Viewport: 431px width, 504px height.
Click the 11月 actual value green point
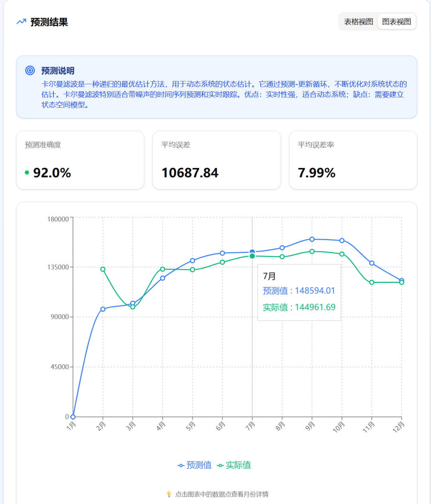(x=372, y=283)
